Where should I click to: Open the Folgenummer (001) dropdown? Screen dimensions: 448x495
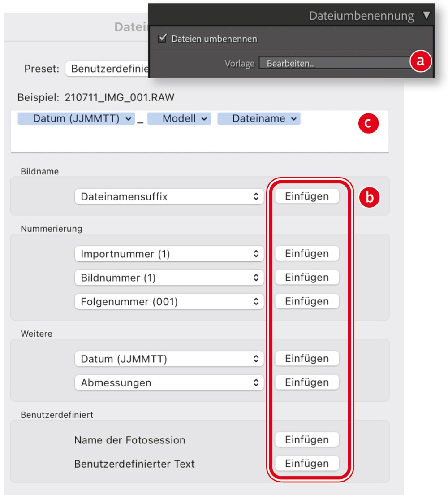tap(169, 302)
